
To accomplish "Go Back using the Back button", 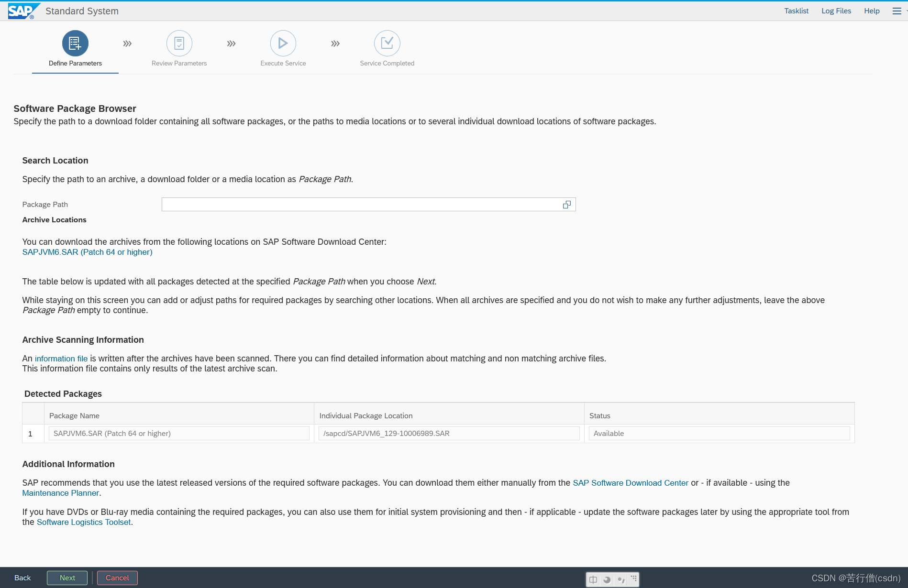I will coord(22,578).
